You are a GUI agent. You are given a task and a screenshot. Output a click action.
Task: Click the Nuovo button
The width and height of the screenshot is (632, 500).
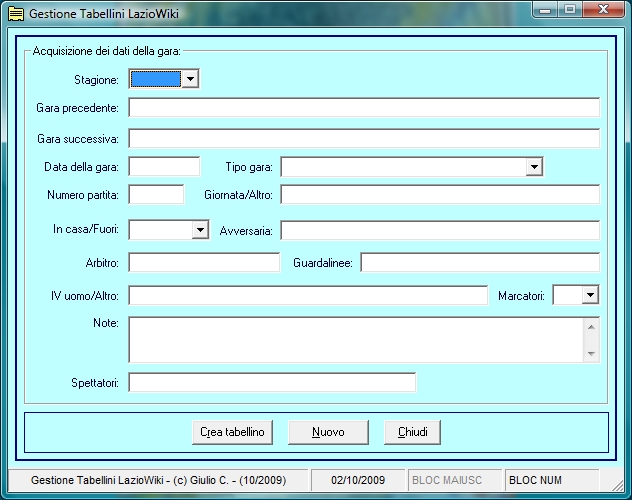point(328,432)
